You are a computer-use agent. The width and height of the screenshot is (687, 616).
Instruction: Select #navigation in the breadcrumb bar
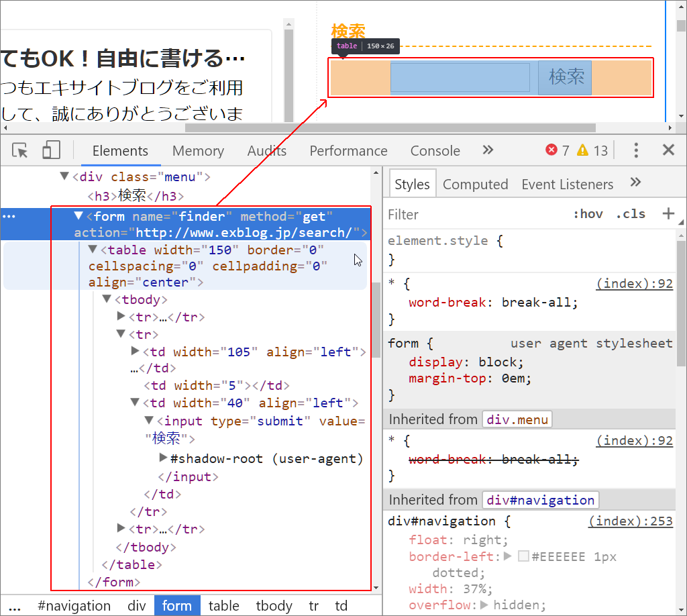[74, 606]
